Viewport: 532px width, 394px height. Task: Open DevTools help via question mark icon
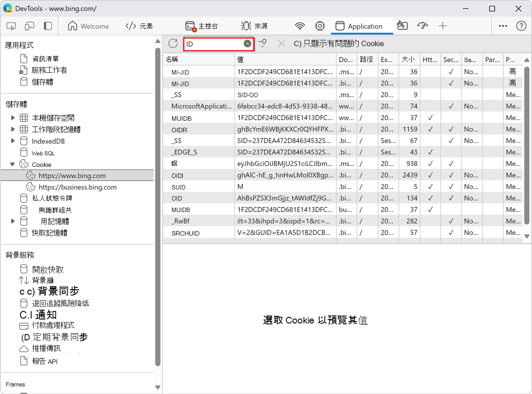point(521,26)
